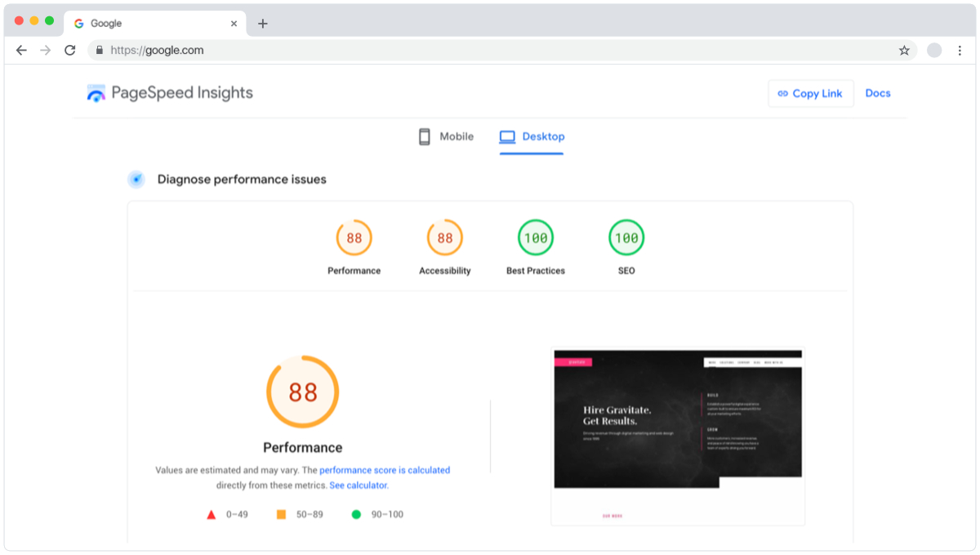
Task: Open the Docs link
Action: coord(878,93)
